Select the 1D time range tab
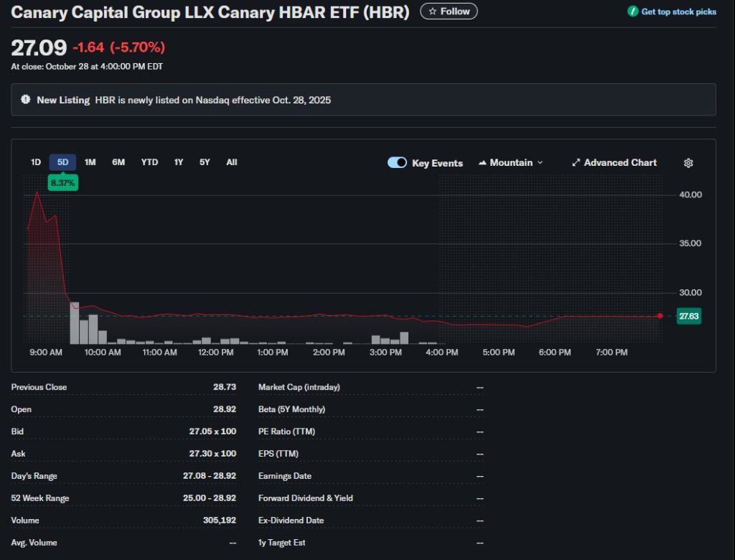The width and height of the screenshot is (735, 560). coord(36,162)
